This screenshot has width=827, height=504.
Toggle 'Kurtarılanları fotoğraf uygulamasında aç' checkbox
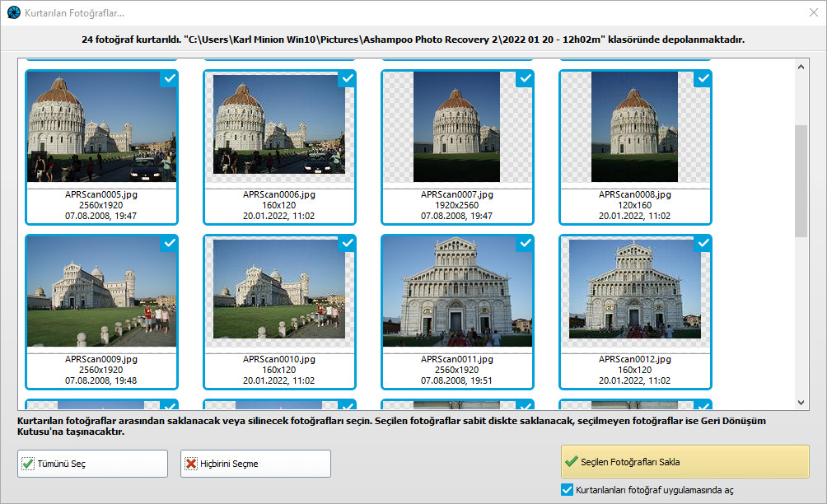point(567,490)
